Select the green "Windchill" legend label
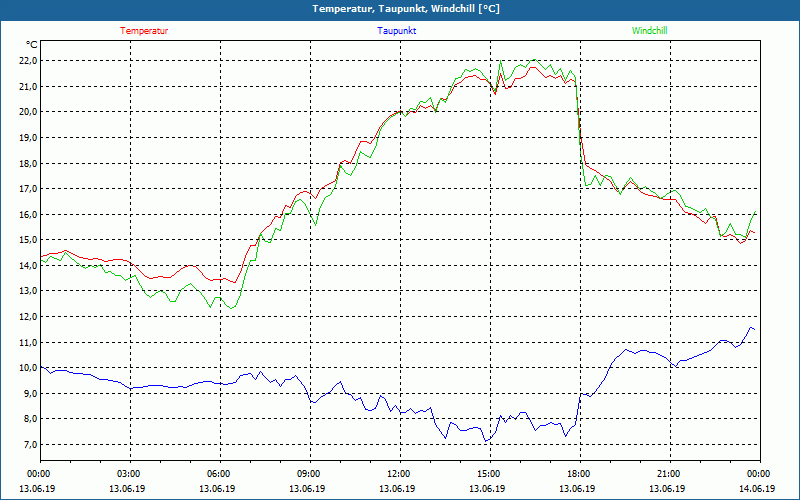 click(x=649, y=31)
